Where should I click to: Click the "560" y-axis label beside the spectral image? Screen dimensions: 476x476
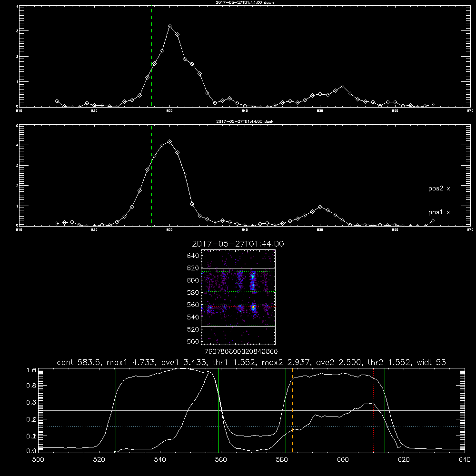tap(193, 305)
